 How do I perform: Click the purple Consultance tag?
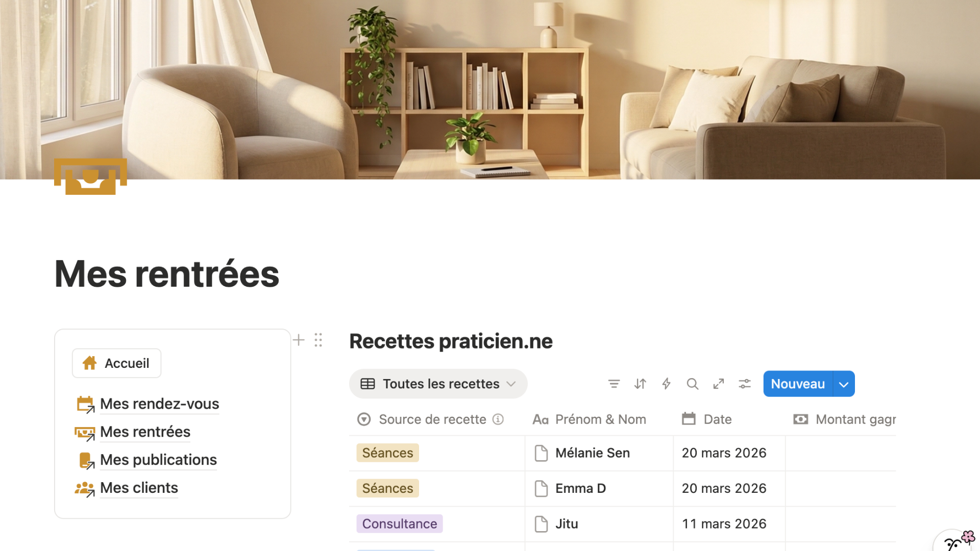400,524
